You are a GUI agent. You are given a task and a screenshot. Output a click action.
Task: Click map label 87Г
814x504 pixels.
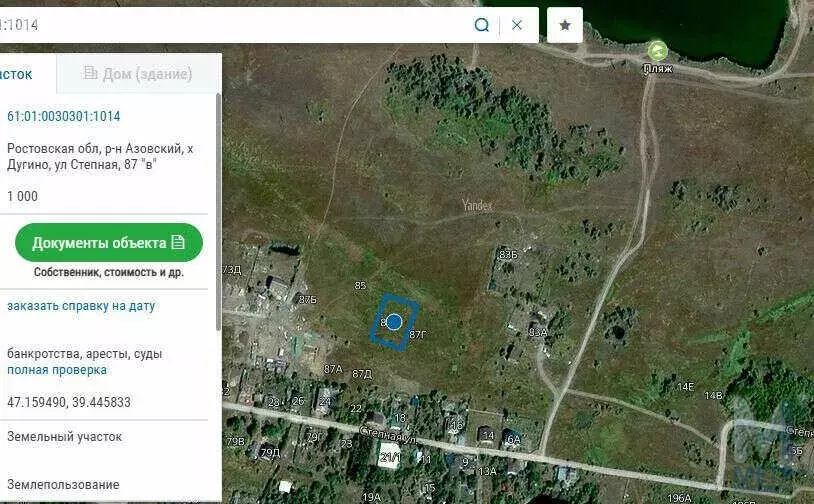418,335
